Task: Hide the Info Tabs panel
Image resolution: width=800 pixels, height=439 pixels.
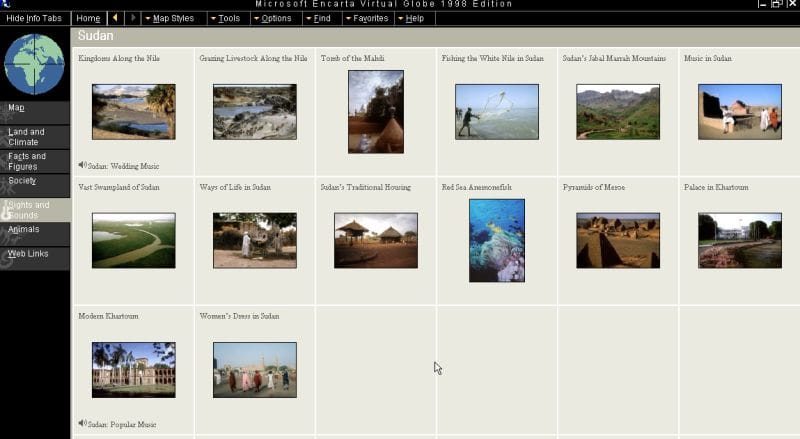Action: (x=34, y=18)
